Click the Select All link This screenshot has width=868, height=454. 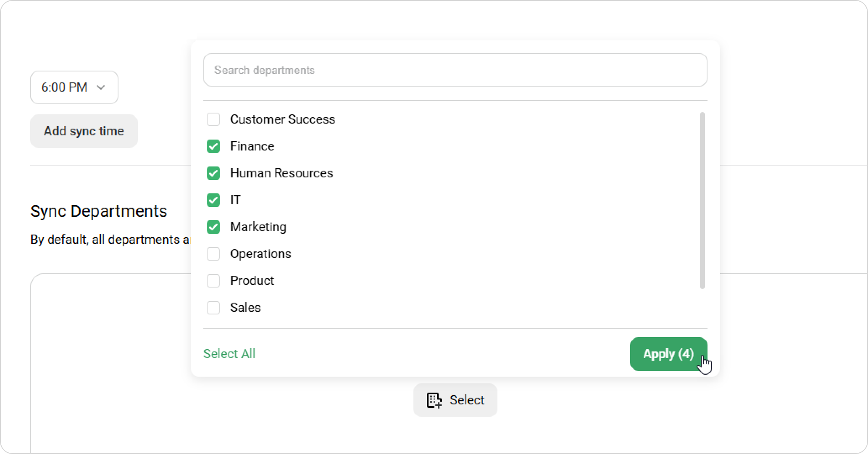pos(229,354)
